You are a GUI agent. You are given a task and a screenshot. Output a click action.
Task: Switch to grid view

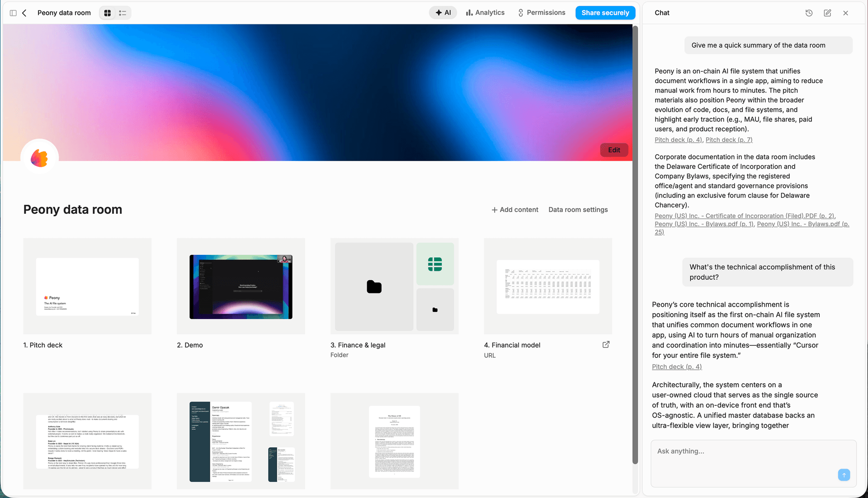[107, 13]
